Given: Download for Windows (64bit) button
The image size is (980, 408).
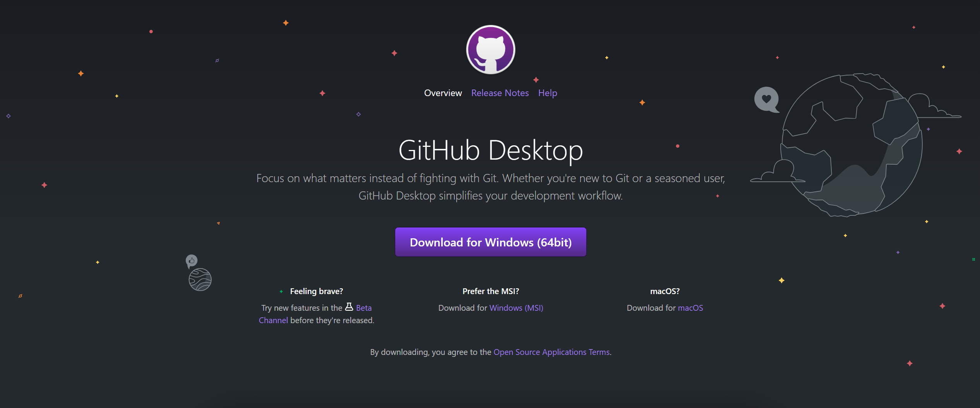Looking at the screenshot, I should tap(490, 242).
